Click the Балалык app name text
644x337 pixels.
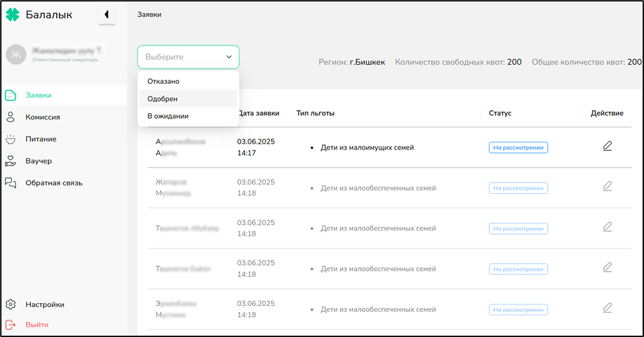[x=49, y=15]
